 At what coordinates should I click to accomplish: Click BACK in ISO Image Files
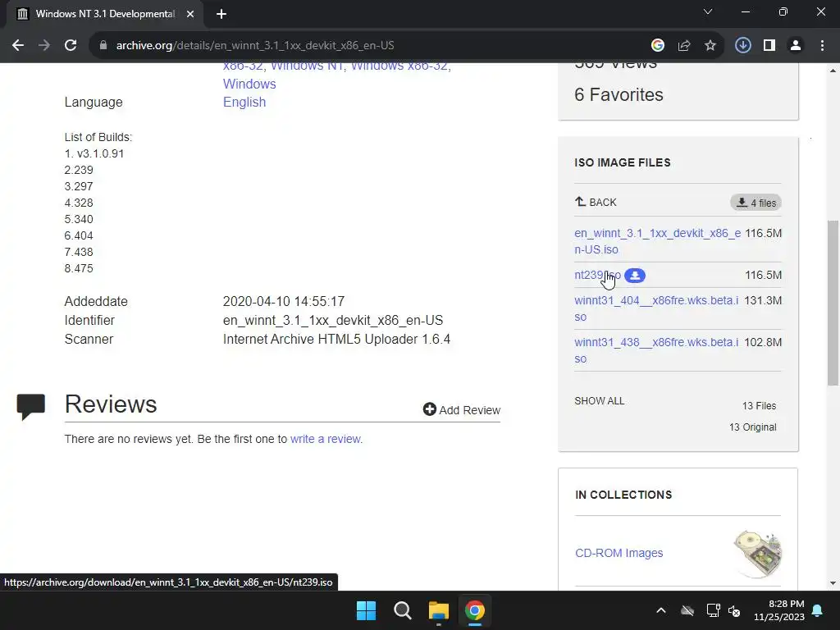[x=596, y=202]
